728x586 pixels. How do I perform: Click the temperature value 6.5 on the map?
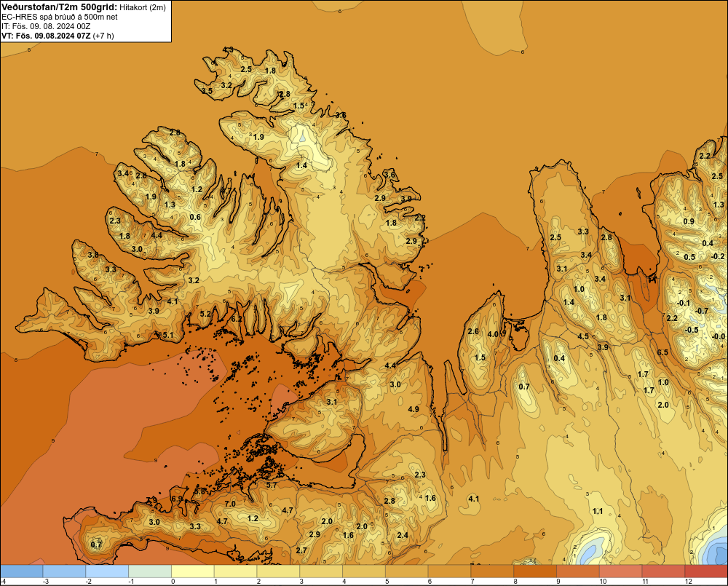[662, 352]
